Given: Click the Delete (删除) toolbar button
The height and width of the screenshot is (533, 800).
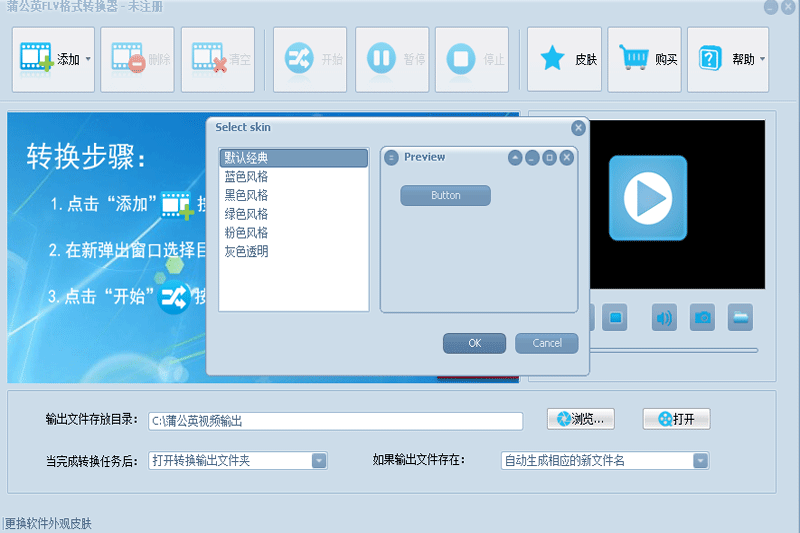Looking at the screenshot, I should [x=137, y=60].
